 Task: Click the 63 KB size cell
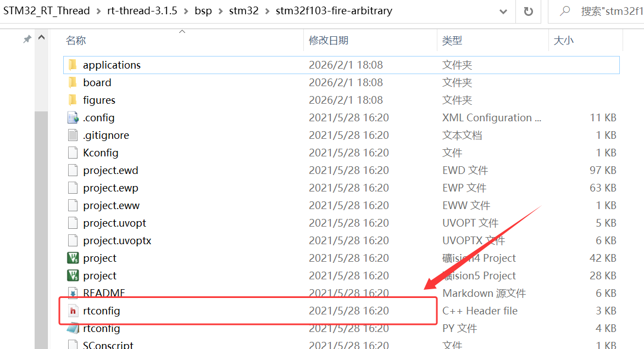coord(603,188)
